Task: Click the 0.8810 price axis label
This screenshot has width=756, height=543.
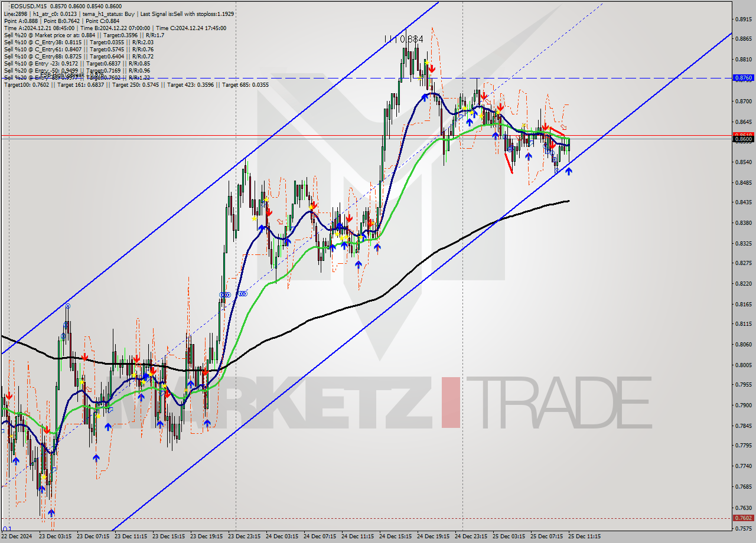Action: pyautogui.click(x=742, y=60)
